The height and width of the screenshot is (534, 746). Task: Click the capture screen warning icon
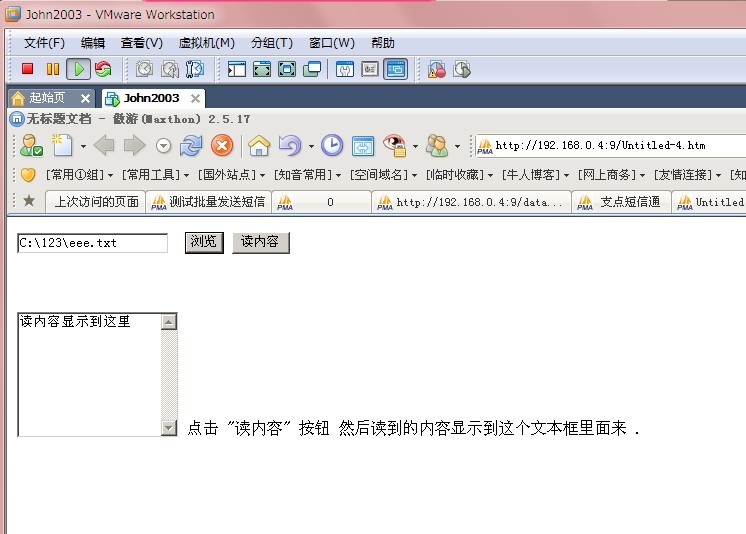click(x=436, y=69)
